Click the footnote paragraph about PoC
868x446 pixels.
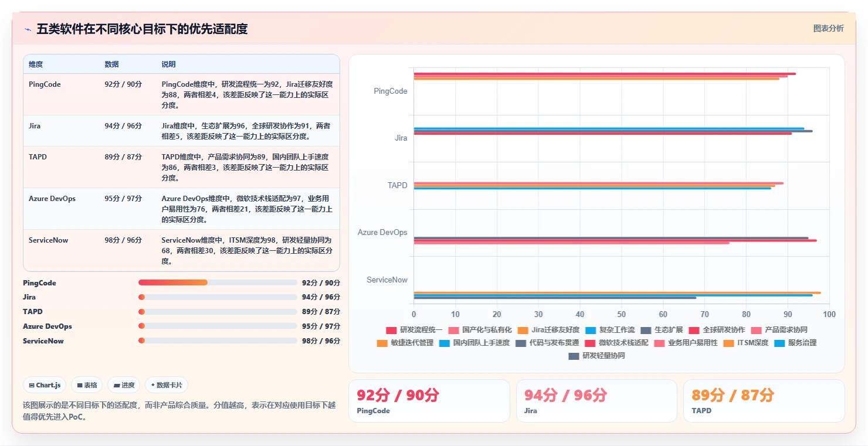click(179, 411)
